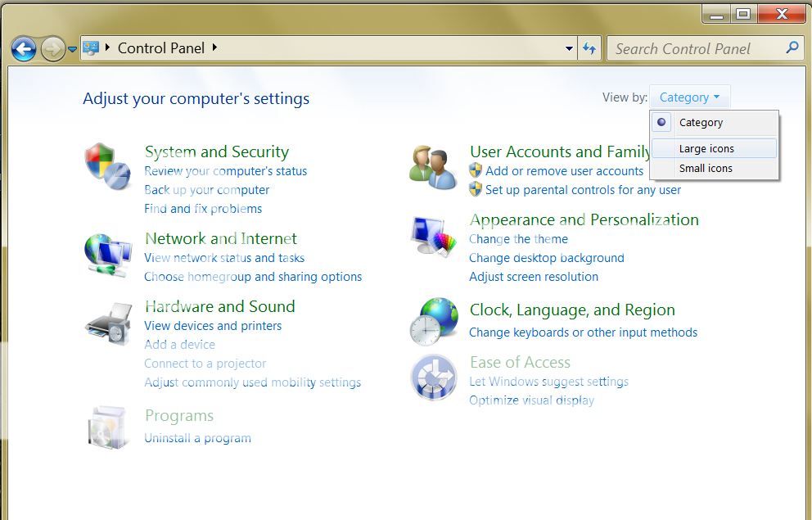Click the search magnifier icon
The height and width of the screenshot is (520, 812).
(792, 47)
